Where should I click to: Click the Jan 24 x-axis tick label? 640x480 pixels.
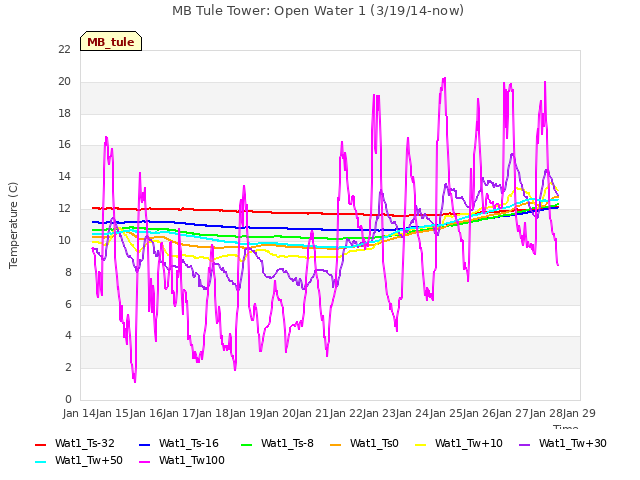412,413
